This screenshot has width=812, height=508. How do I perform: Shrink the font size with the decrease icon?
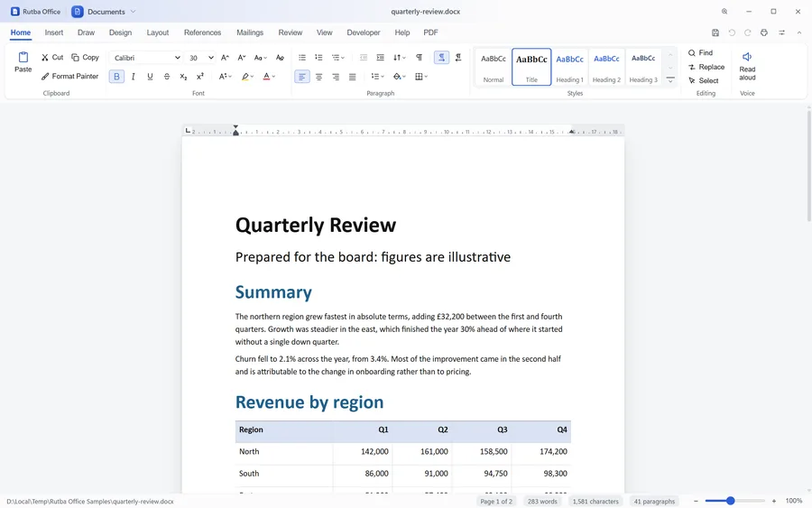[241, 58]
